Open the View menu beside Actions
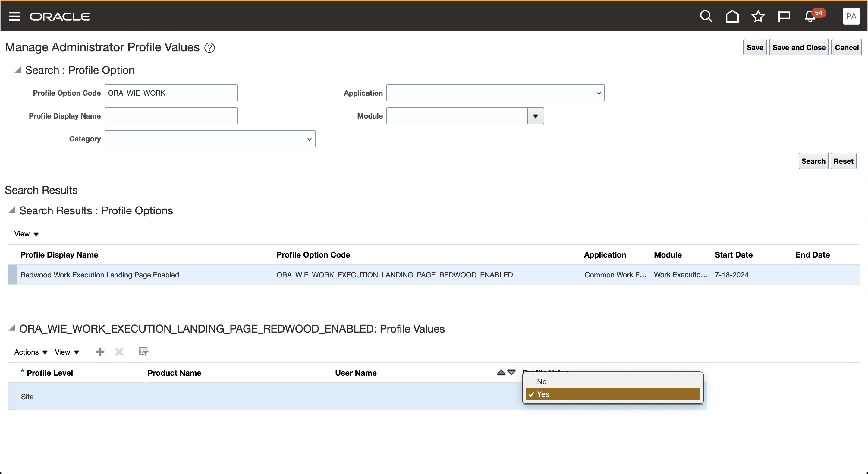Image resolution: width=868 pixels, height=474 pixels. tap(67, 352)
